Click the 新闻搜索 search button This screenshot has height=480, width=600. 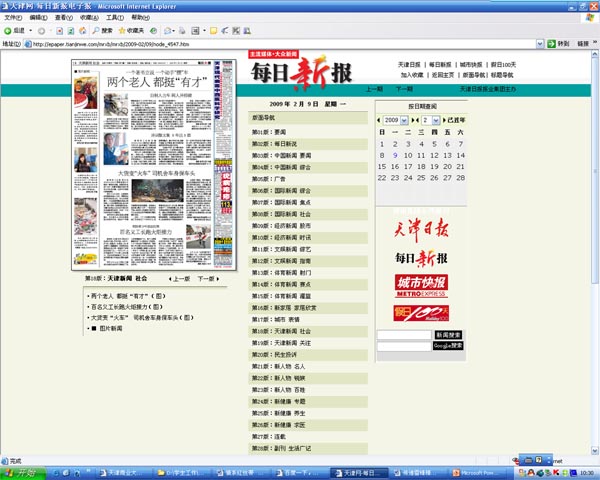click(x=448, y=335)
